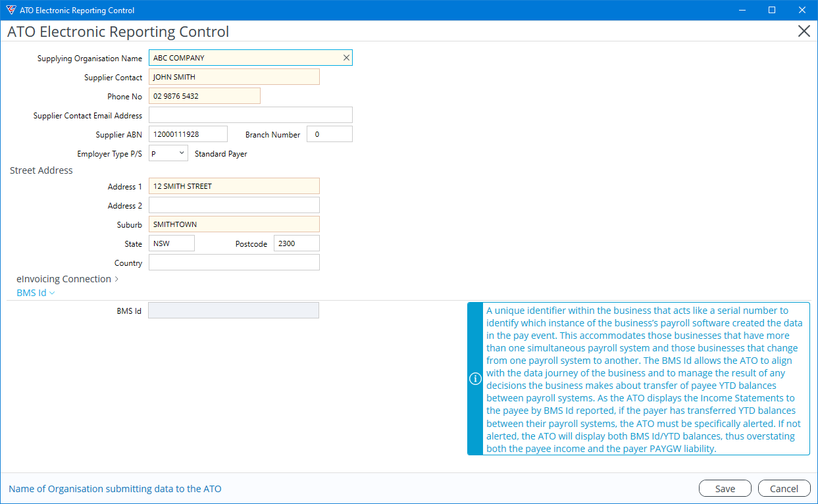Click the Branch Number field
Image resolution: width=818 pixels, height=504 pixels.
[330, 134]
